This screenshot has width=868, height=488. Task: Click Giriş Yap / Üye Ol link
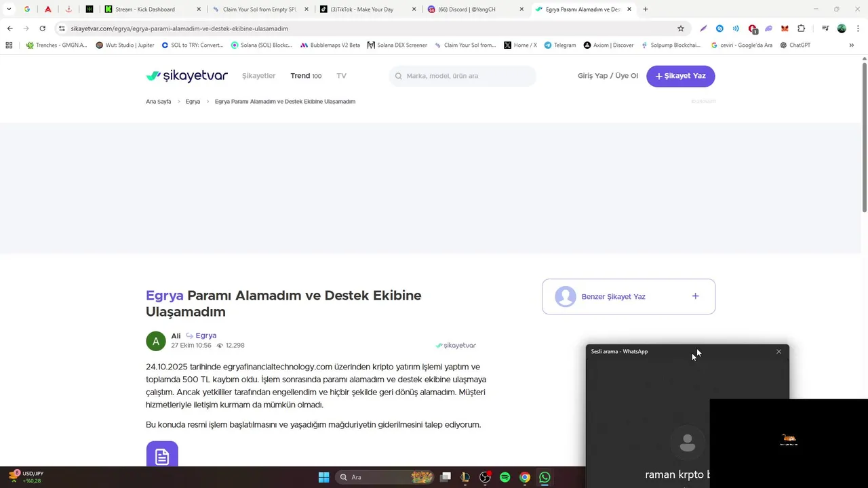point(608,76)
